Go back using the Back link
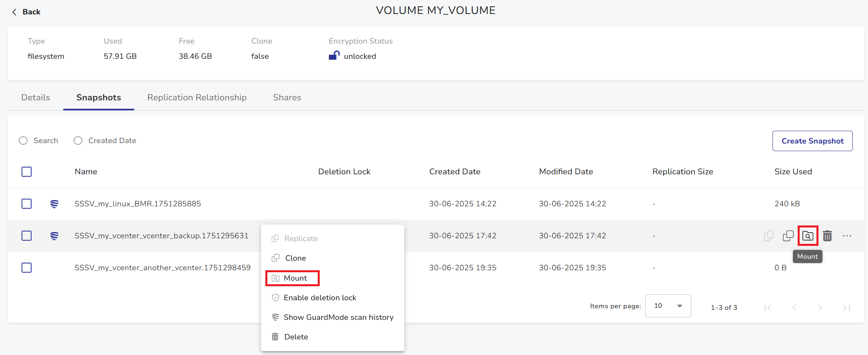The image size is (868, 355). click(x=26, y=12)
